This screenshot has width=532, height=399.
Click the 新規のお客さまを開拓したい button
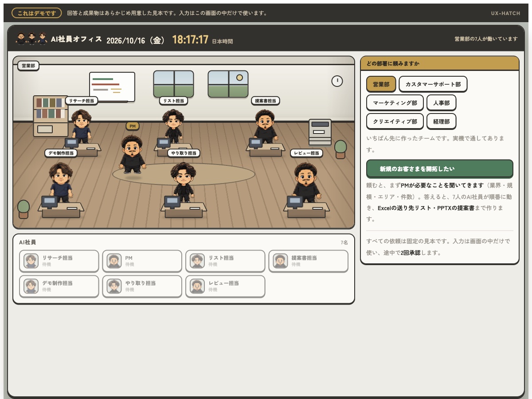click(x=440, y=169)
